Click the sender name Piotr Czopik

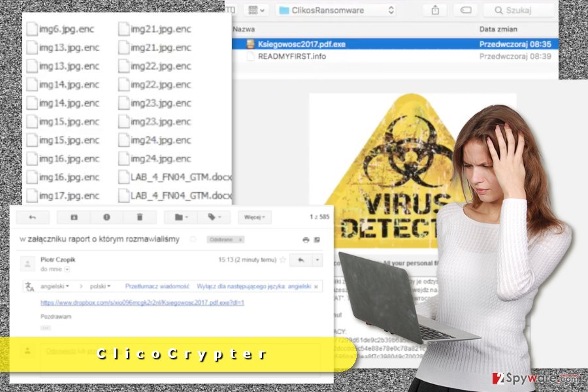[57, 259]
